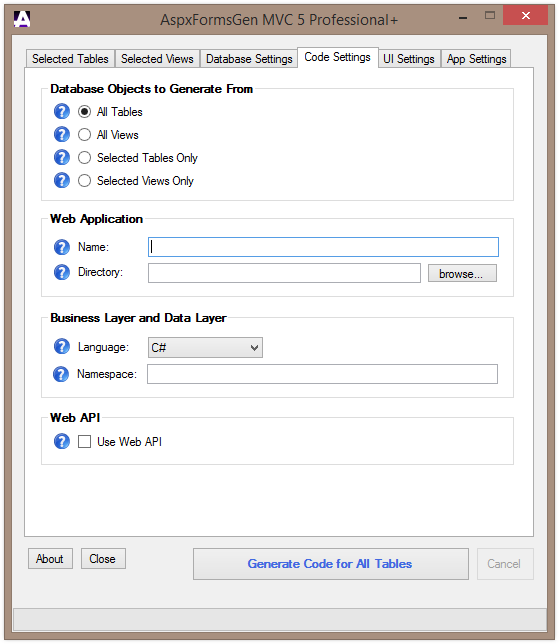The image size is (560, 644).
Task: Click the browse... button for directory
Action: [462, 274]
